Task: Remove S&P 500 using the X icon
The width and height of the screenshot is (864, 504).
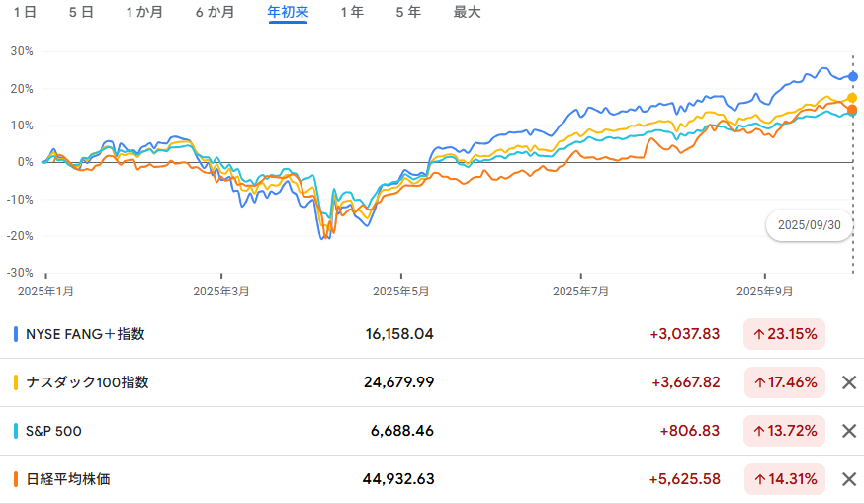Action: [848, 431]
